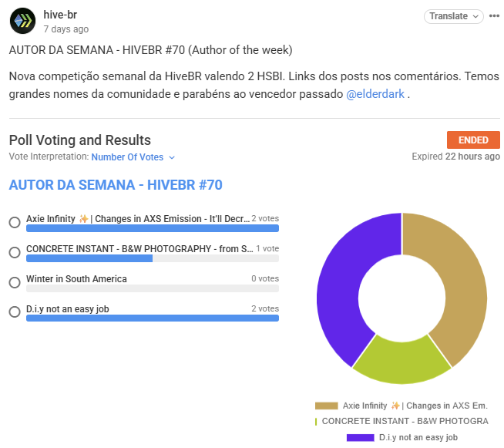Open the AUTOR DA SEMANA - HIVEBR #70 title
This screenshot has height=448, width=504.
click(116, 185)
